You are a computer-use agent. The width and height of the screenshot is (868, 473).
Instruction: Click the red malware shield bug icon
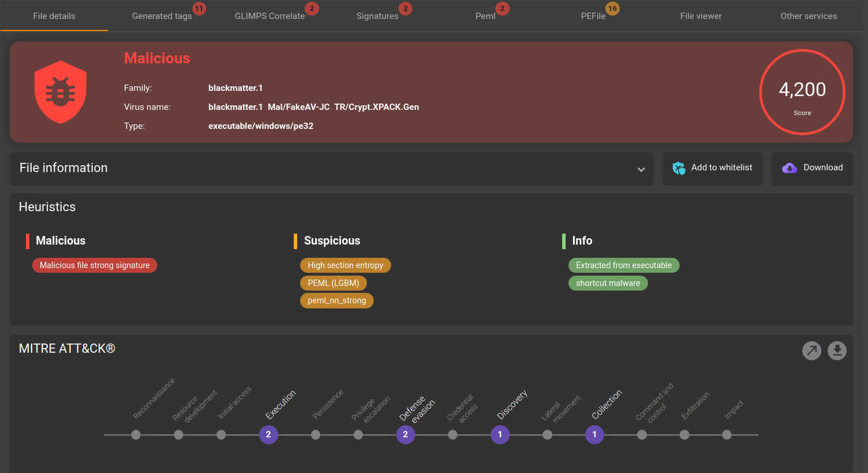click(60, 92)
